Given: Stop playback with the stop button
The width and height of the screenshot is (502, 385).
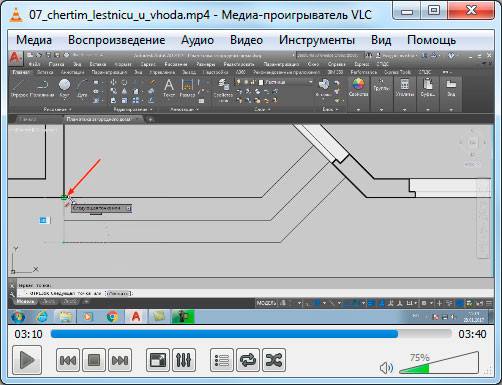Looking at the screenshot, I should pyautogui.click(x=94, y=360).
